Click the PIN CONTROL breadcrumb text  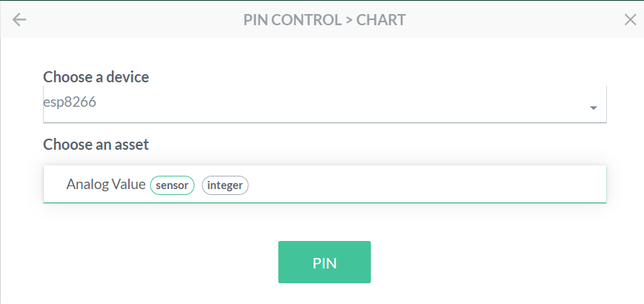pyautogui.click(x=291, y=20)
